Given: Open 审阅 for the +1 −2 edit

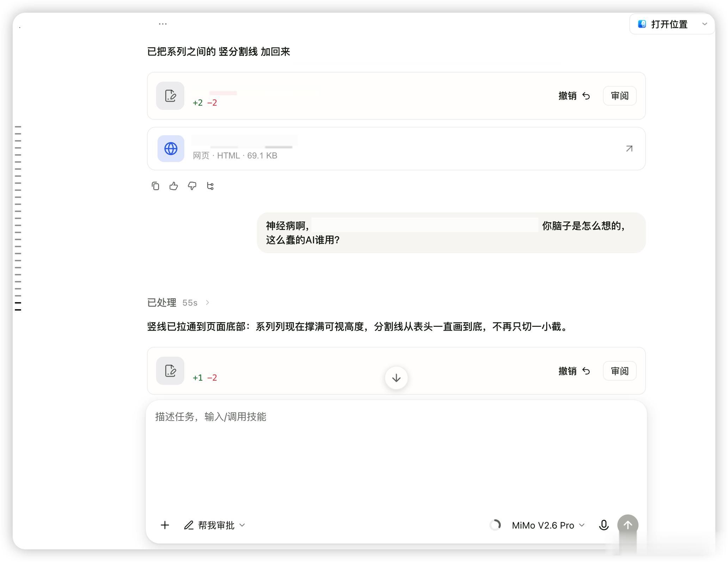Looking at the screenshot, I should coord(619,371).
